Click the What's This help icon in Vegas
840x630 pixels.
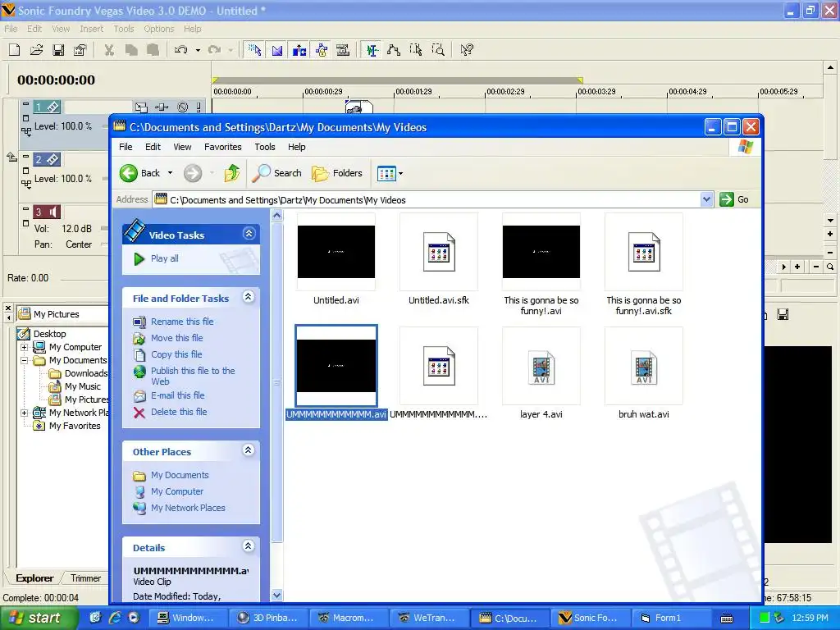467,50
